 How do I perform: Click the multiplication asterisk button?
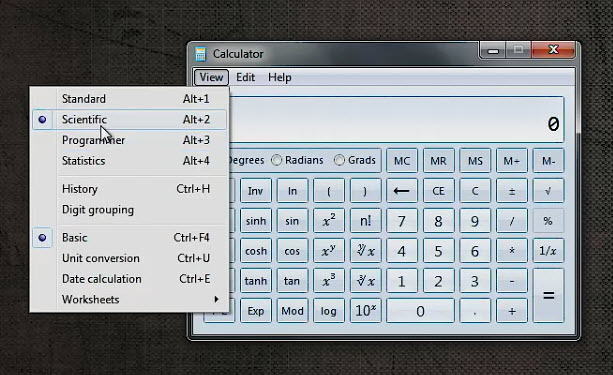[511, 251]
